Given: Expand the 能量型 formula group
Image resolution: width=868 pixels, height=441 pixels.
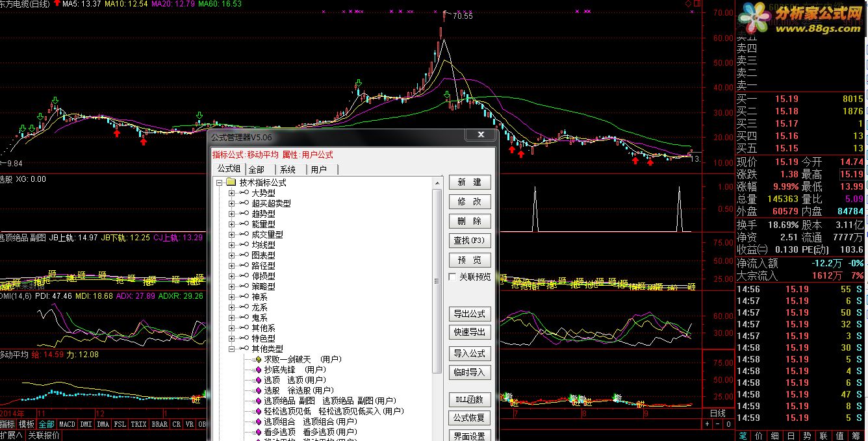Looking at the screenshot, I should 231,224.
